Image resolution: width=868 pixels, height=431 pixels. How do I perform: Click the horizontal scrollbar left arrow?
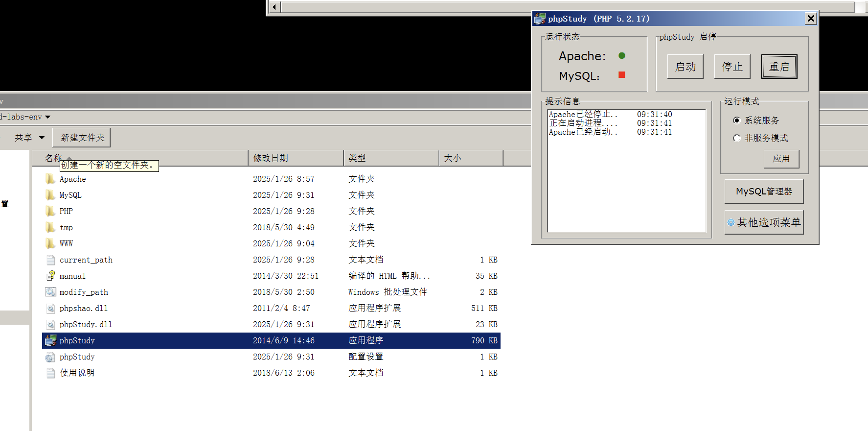click(x=274, y=7)
